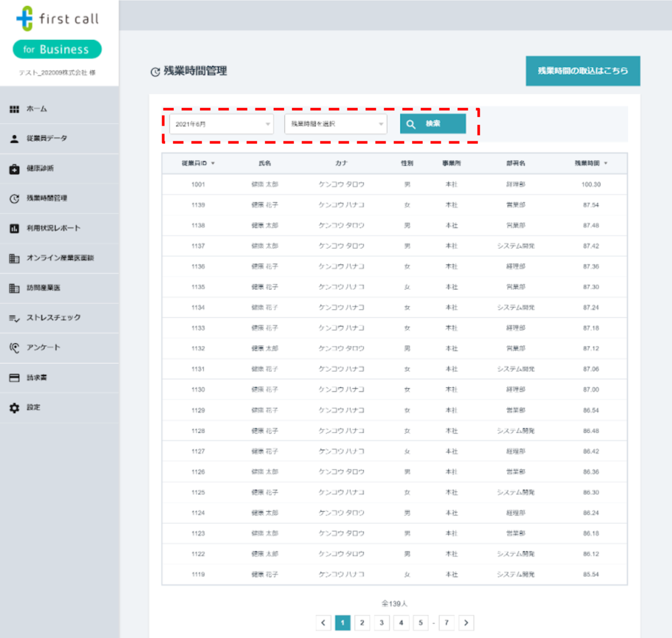Image resolution: width=672 pixels, height=638 pixels.
Task: Open 訪問産業医 menu item
Action: point(43,288)
